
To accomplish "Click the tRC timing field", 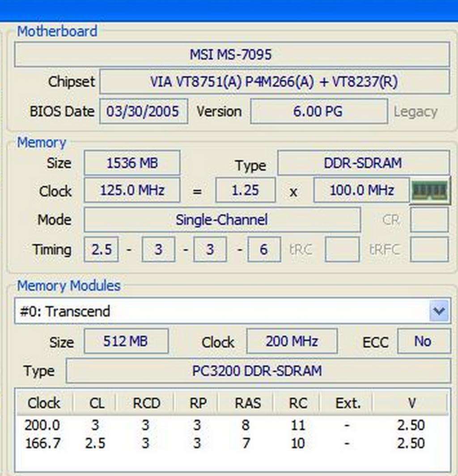I will tap(341, 249).
